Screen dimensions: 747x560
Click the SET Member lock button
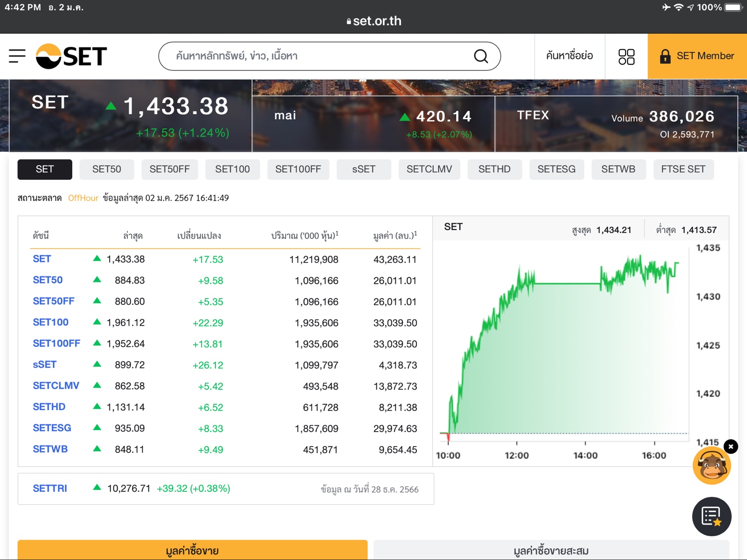click(x=697, y=56)
